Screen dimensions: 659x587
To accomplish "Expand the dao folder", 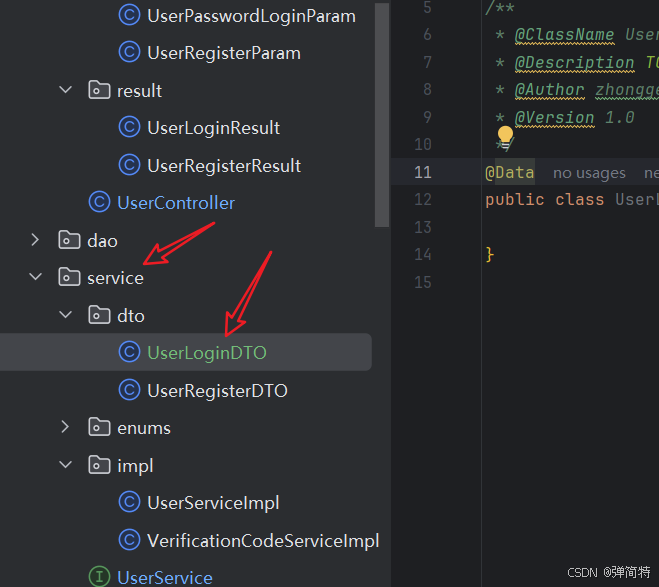I will [x=35, y=240].
